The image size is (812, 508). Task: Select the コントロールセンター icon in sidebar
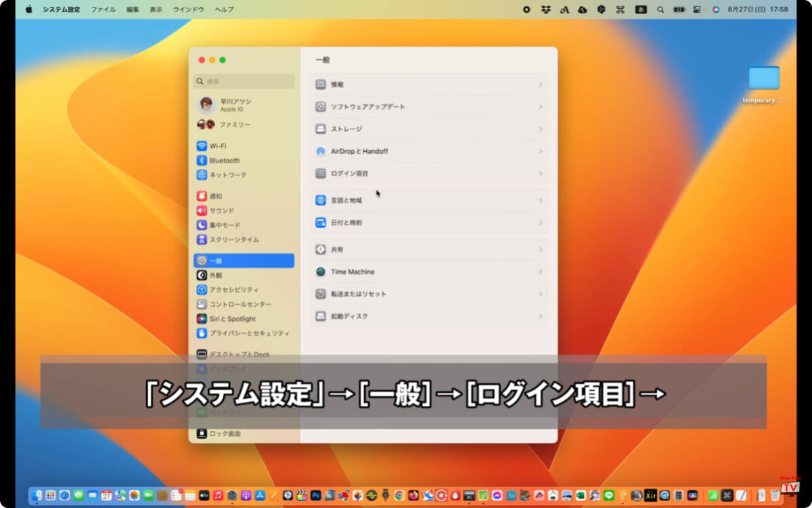coord(202,305)
